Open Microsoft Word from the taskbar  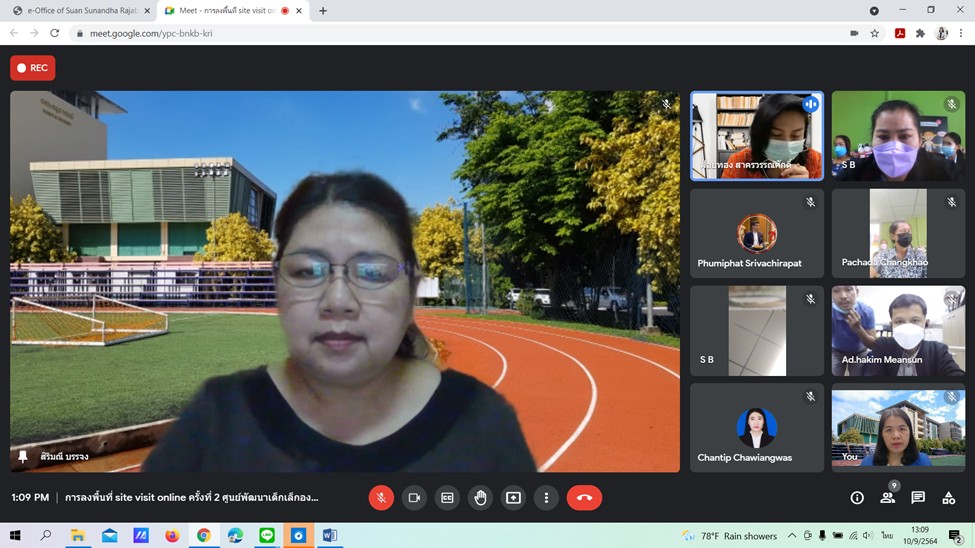[329, 536]
